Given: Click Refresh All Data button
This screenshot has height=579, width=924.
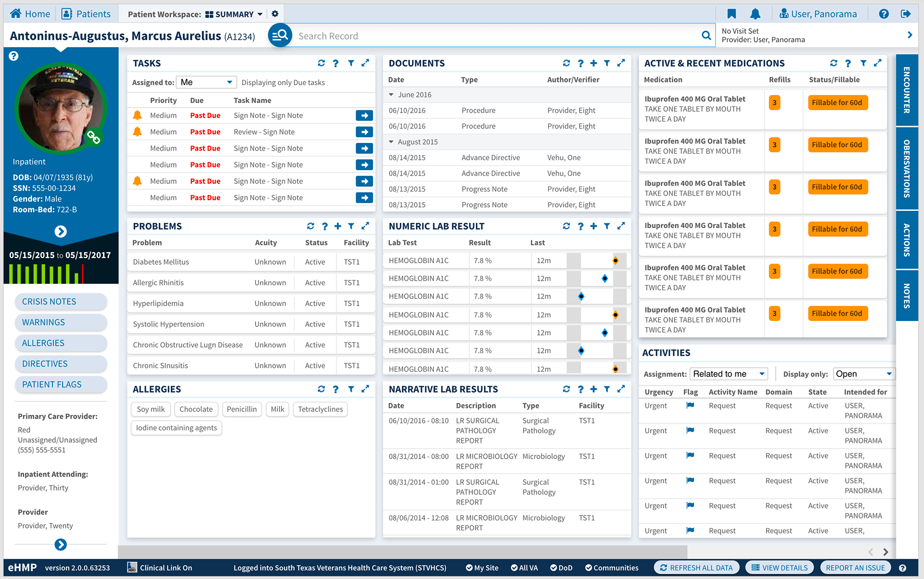Looking at the screenshot, I should click(696, 568).
